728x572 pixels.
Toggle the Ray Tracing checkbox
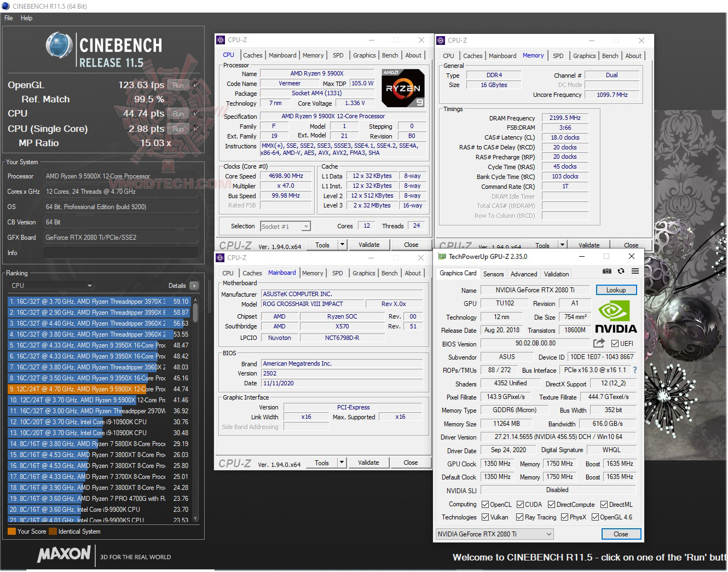pos(519,517)
